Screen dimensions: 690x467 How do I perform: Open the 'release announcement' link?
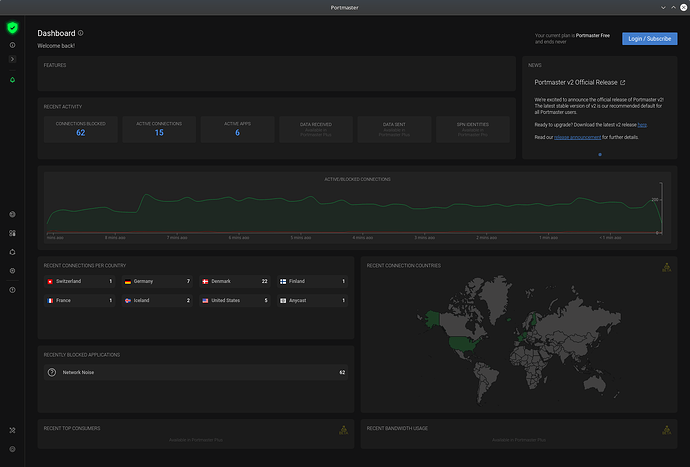[x=577, y=137]
